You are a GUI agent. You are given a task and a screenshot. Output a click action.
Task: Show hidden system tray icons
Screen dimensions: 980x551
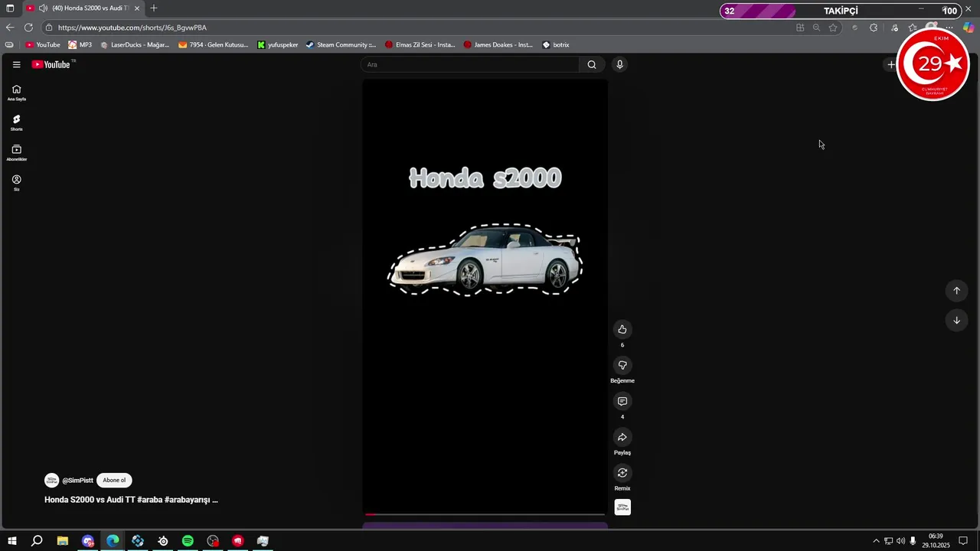point(876,541)
